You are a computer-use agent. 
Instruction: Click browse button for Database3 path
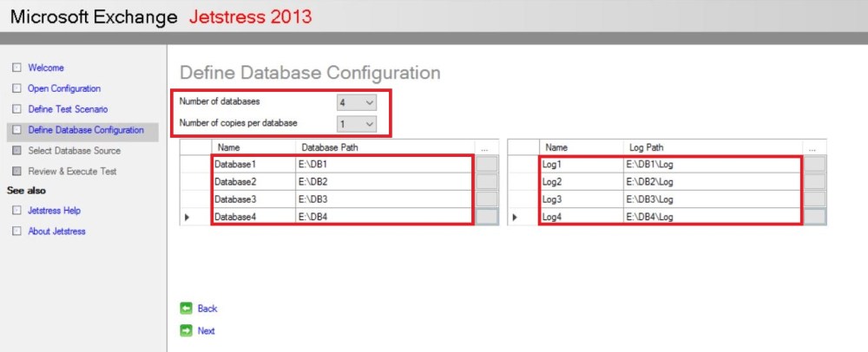[x=487, y=199]
